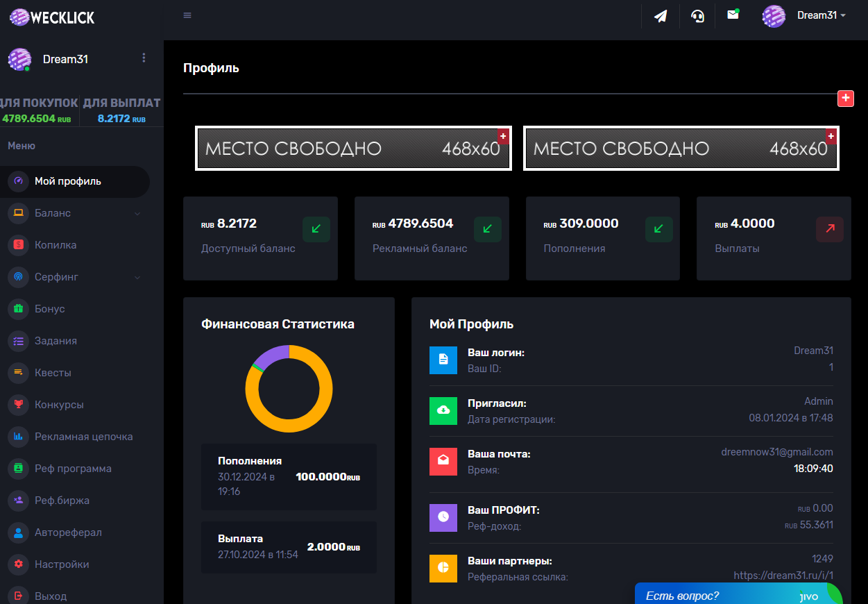Select Реф программа in sidebar menu
This screenshot has width=868, height=604.
pyautogui.click(x=73, y=469)
